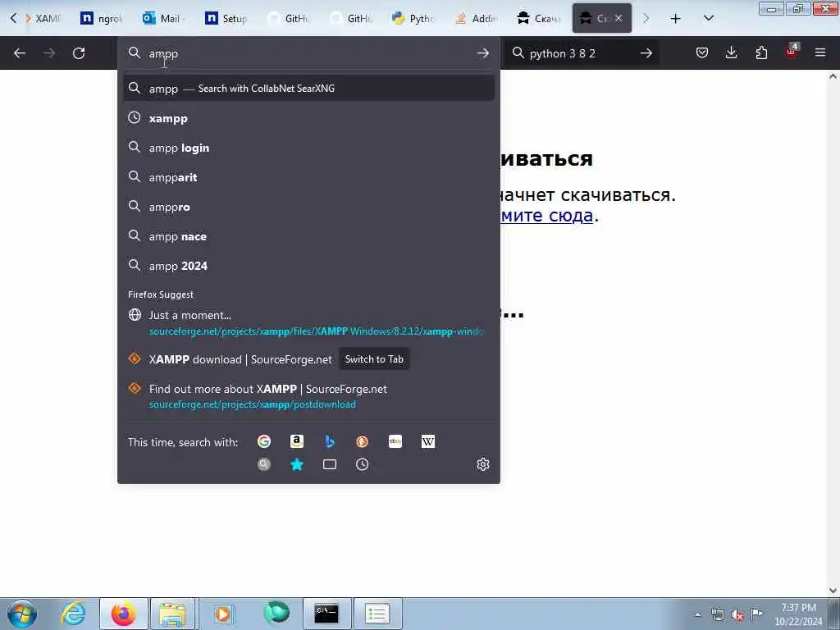
Task: Open the 'Just a moment...' sourceforge suggestion
Action: click(x=308, y=323)
